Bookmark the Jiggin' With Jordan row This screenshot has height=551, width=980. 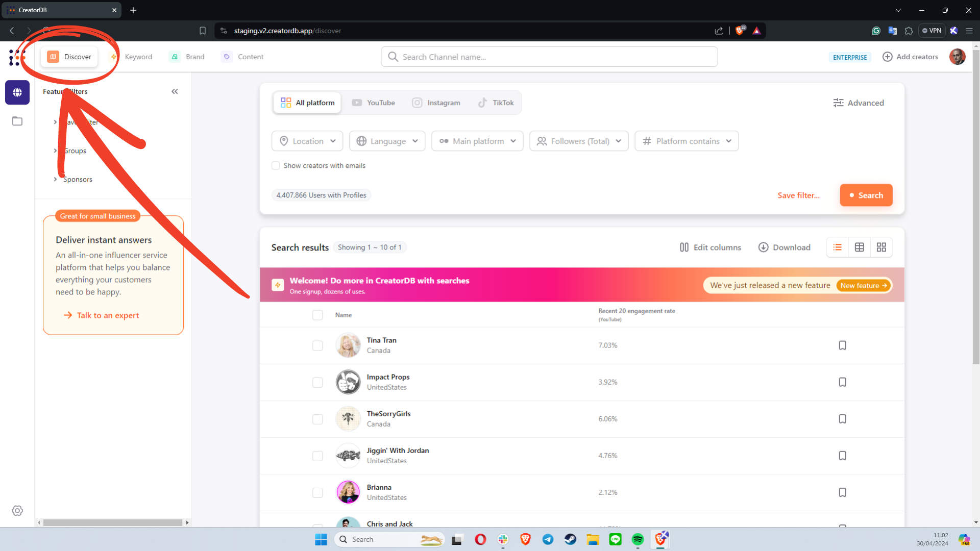[x=843, y=456]
